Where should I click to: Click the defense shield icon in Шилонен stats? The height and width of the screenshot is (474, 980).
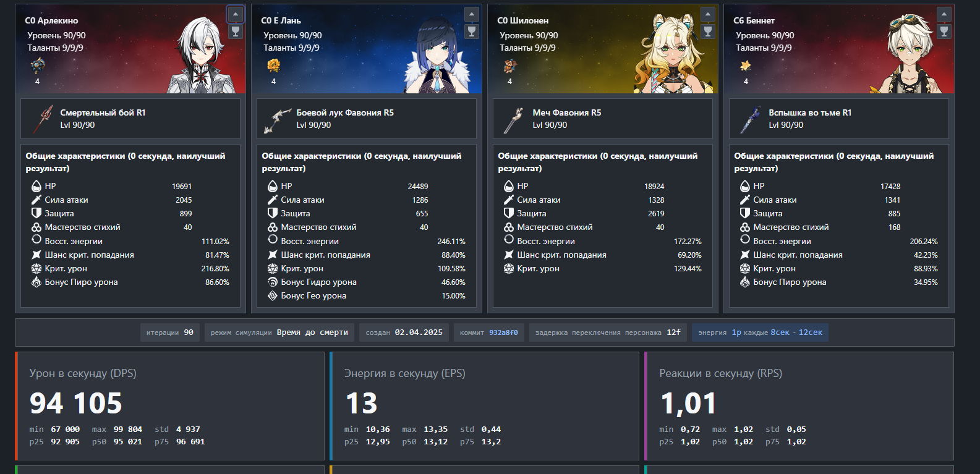(509, 213)
